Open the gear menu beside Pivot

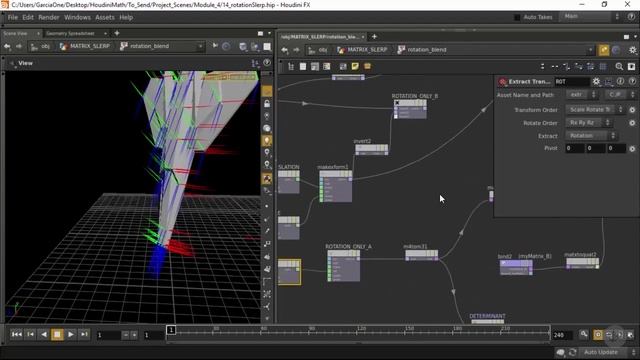click(632, 149)
